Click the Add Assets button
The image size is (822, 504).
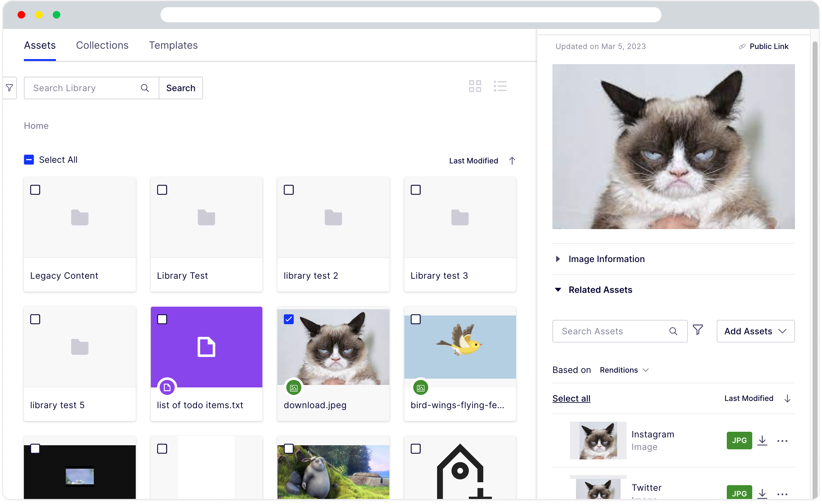point(754,331)
